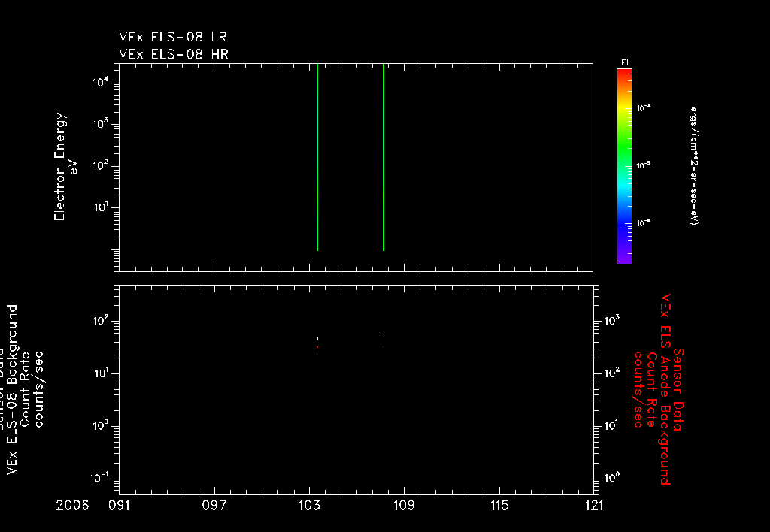The height and width of the screenshot is (532, 770).
Task: Click the 'VEx ELS-08 HR' title text
Action: 174,54
